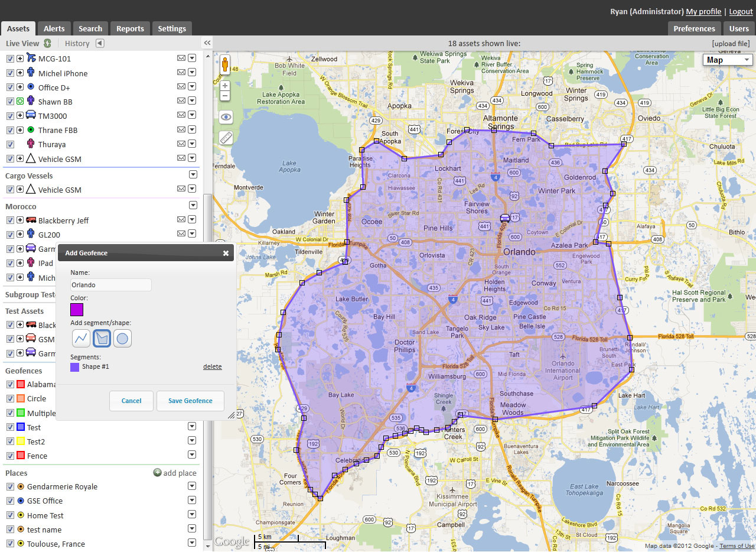The width and height of the screenshot is (756, 552).
Task: Expand the MCG-101 asset details
Action: tap(20, 59)
